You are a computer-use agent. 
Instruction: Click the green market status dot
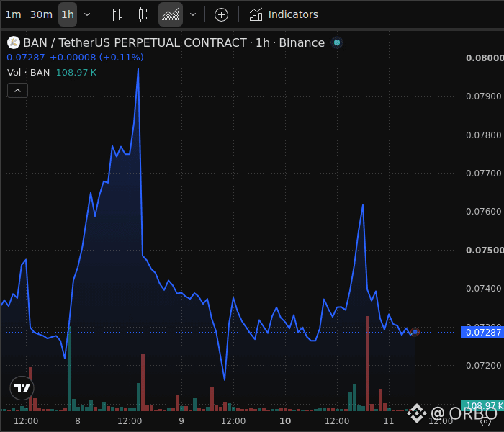pos(337,42)
